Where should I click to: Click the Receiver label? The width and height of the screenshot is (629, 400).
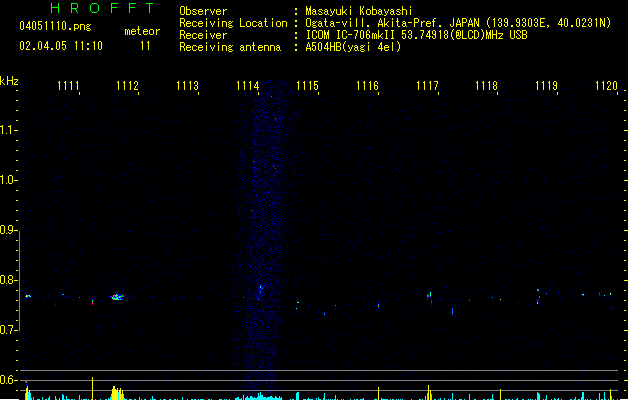[203, 35]
